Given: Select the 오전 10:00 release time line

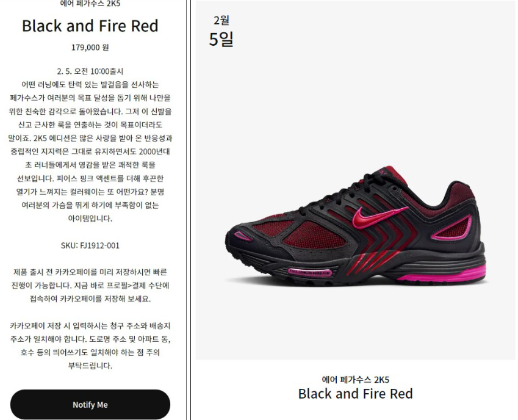Looking at the screenshot, I should coord(90,71).
